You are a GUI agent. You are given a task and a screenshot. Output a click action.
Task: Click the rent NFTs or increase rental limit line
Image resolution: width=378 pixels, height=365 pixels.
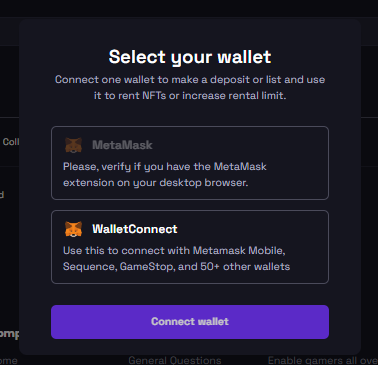click(x=190, y=95)
